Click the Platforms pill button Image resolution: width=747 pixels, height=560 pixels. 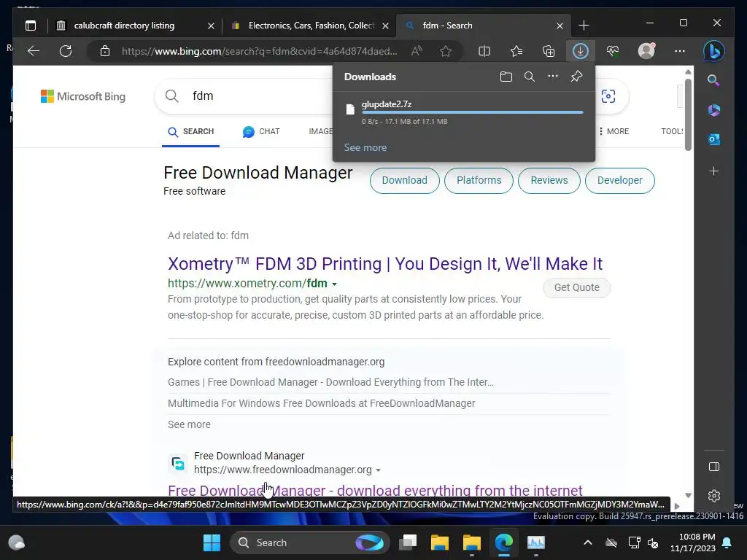click(x=479, y=181)
